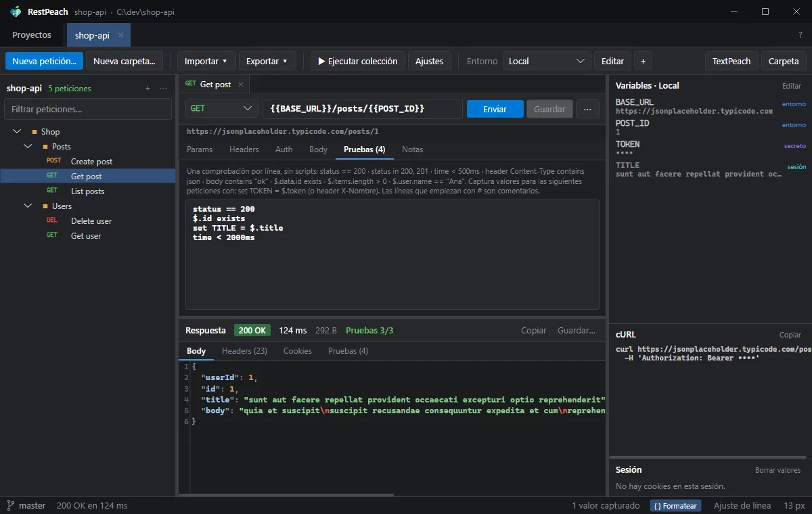The height and width of the screenshot is (514, 812).
Task: Click the RestPeach logo in the title bar
Action: click(x=16, y=11)
